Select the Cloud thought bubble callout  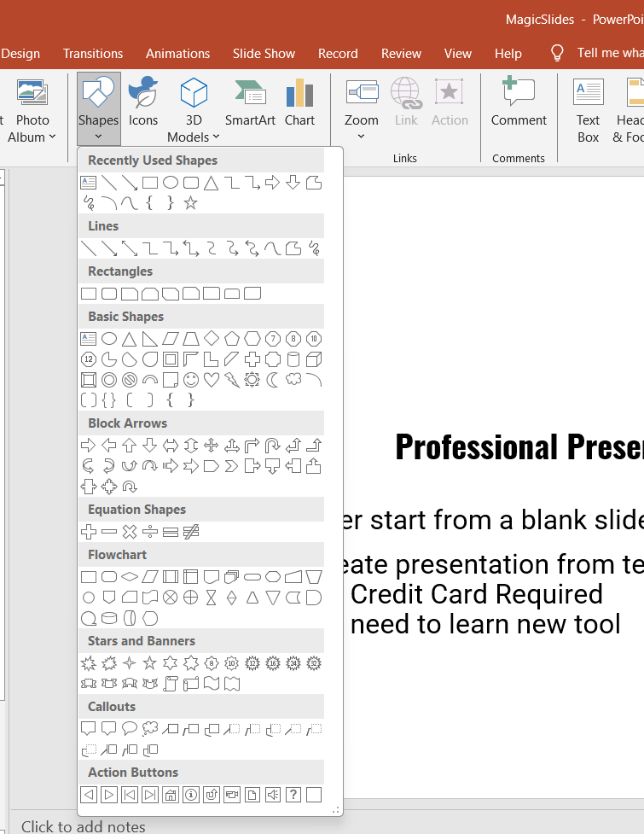[150, 728]
